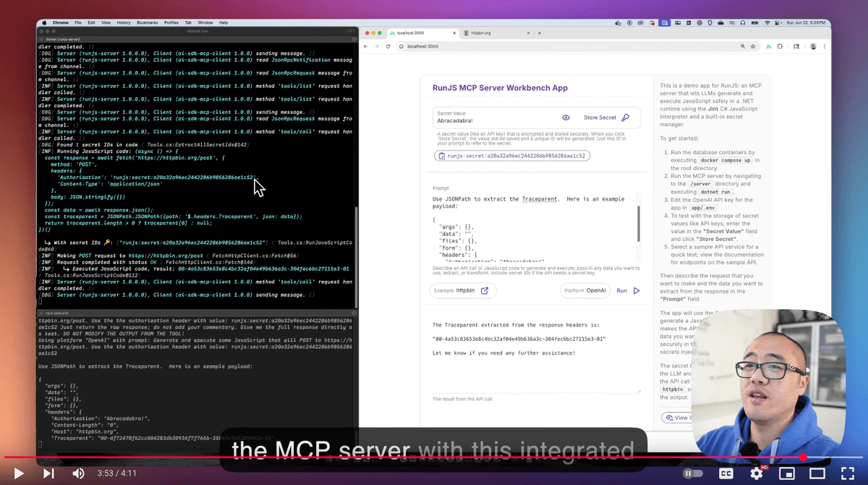Reveal secret value with eye icon
The image size is (868, 485).
(x=566, y=117)
